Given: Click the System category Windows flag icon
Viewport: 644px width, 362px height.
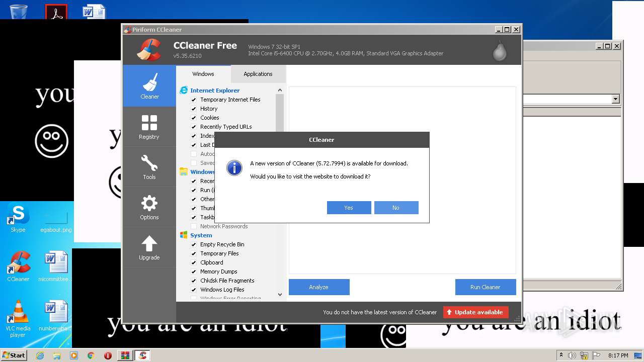Looking at the screenshot, I should click(x=184, y=235).
